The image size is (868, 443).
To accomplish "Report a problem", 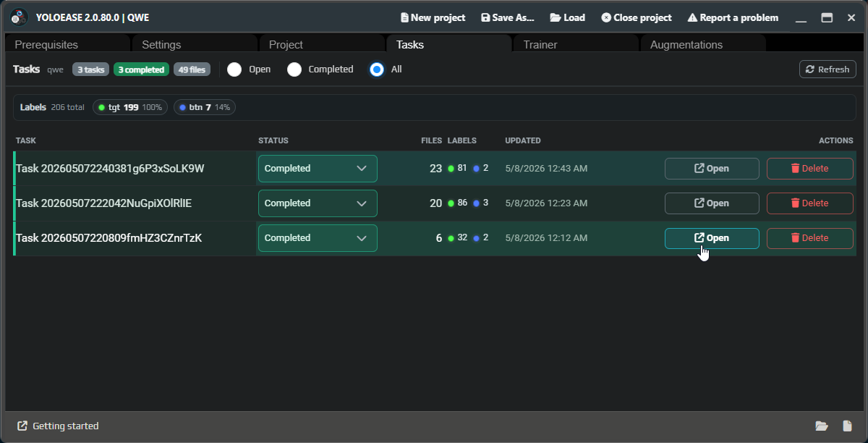I will click(x=733, y=17).
